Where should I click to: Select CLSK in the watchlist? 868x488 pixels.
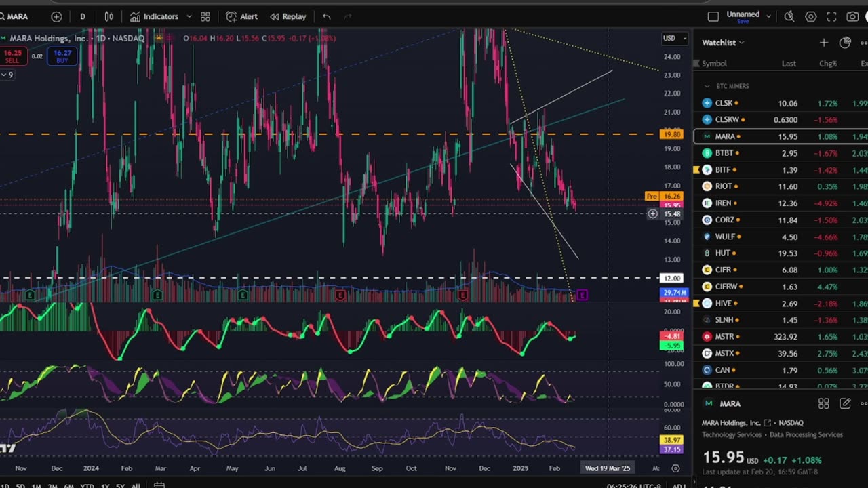click(x=780, y=103)
